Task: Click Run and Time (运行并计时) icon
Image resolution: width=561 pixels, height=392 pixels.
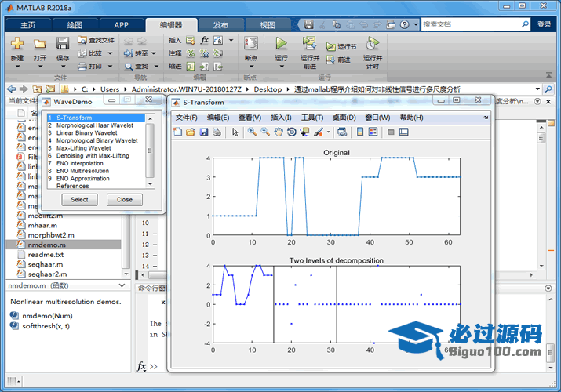Action: pos(372,43)
